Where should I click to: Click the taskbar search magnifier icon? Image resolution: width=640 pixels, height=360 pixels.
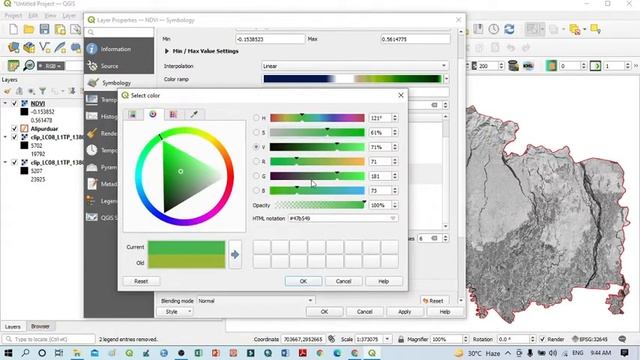pos(25,353)
